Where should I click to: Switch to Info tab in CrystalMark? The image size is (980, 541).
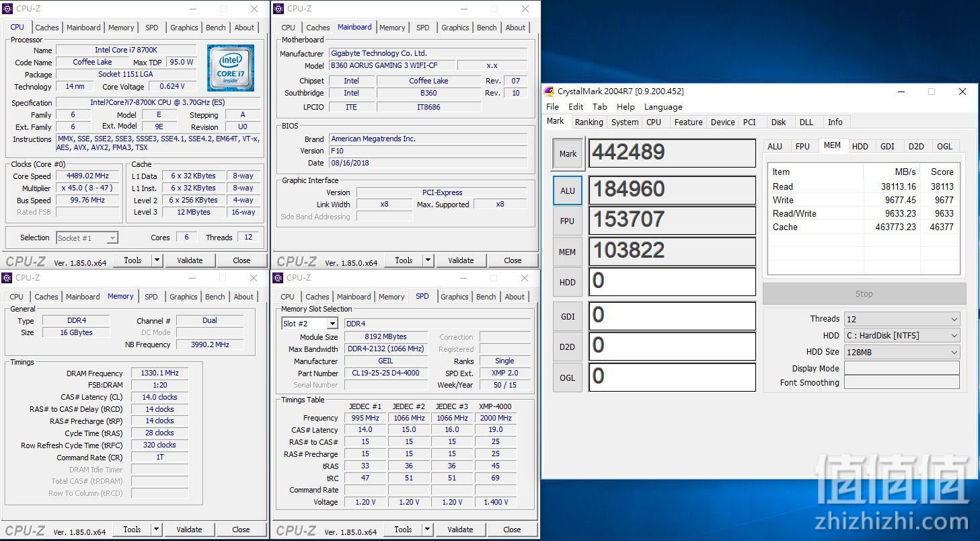coord(835,122)
